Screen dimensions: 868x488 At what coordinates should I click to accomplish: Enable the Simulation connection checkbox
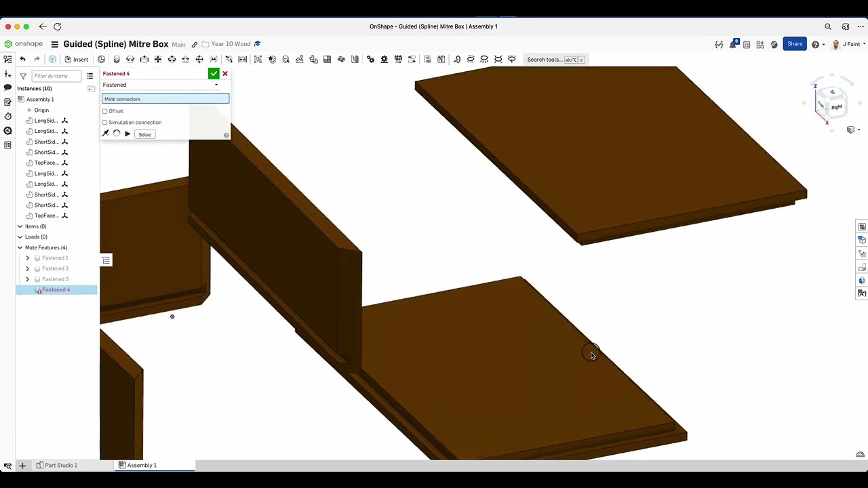click(x=105, y=123)
